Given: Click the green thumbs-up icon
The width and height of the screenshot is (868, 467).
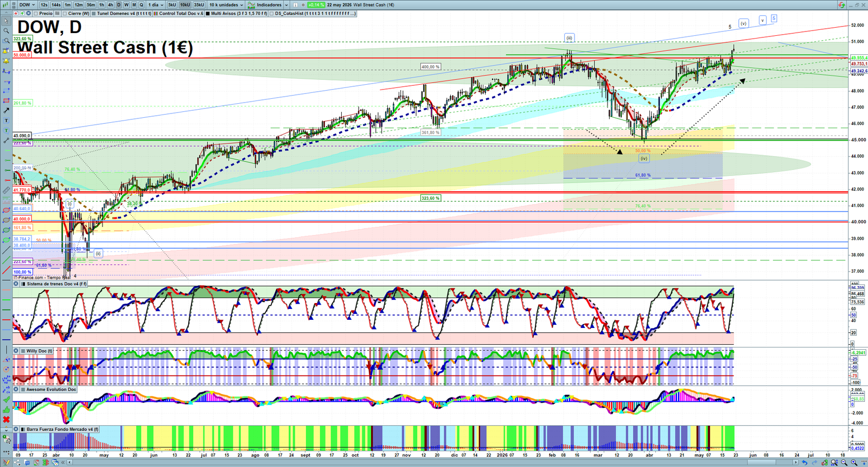Looking at the screenshot, I should (7, 408).
